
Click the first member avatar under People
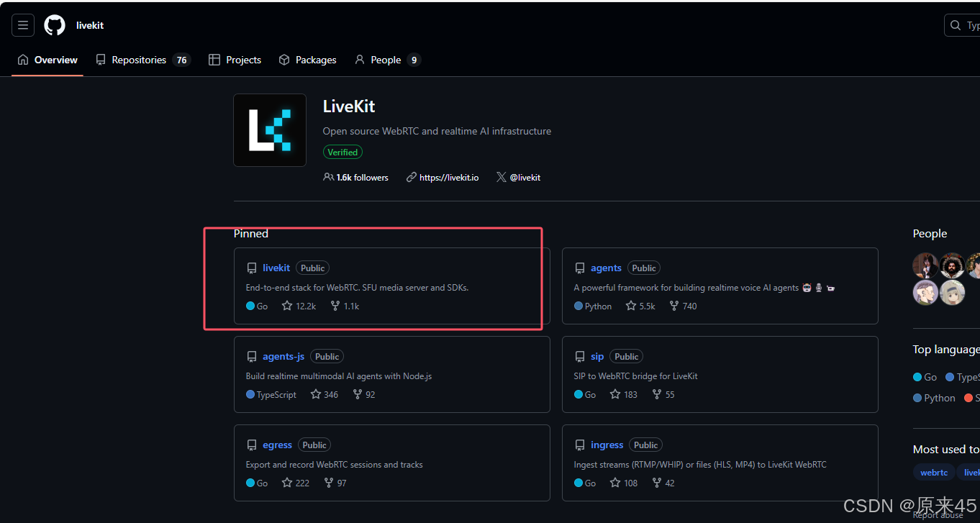point(925,265)
